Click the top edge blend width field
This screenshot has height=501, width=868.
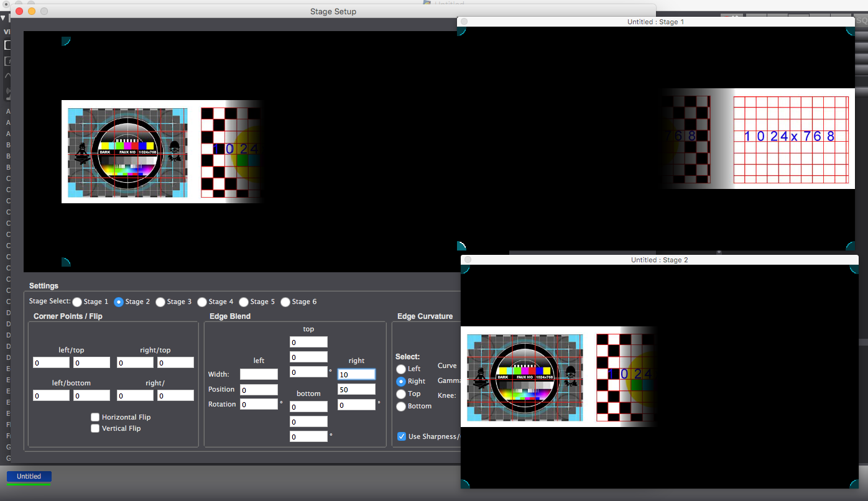pos(308,342)
